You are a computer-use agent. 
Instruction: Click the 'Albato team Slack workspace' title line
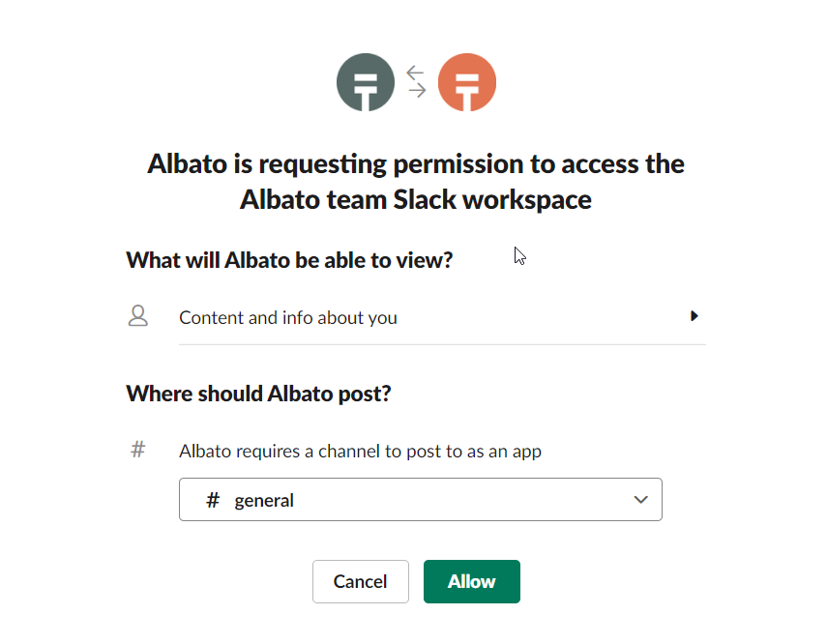(x=416, y=200)
